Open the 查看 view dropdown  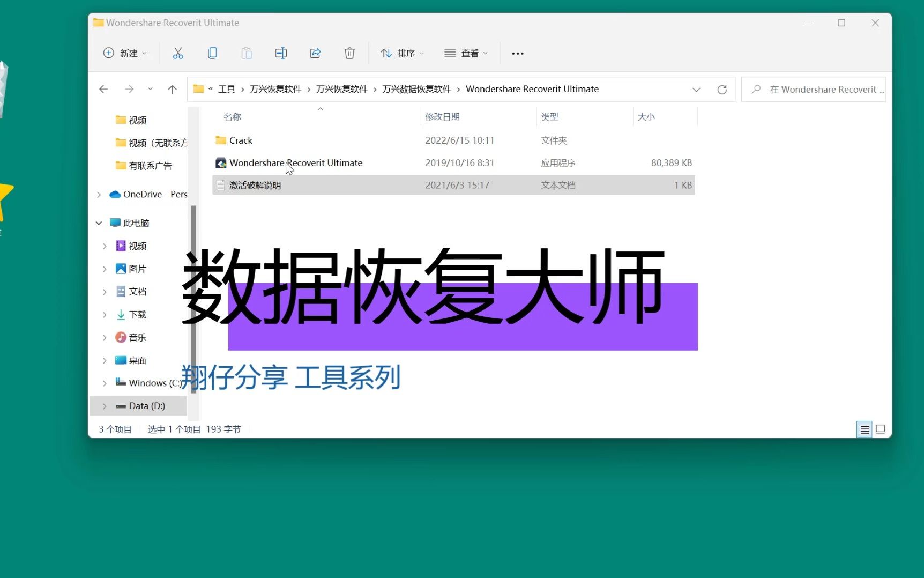tap(466, 53)
